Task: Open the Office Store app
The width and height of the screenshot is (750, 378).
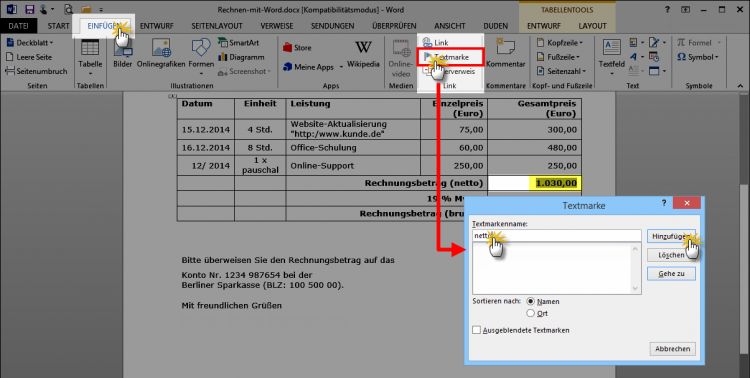Action: click(x=297, y=47)
